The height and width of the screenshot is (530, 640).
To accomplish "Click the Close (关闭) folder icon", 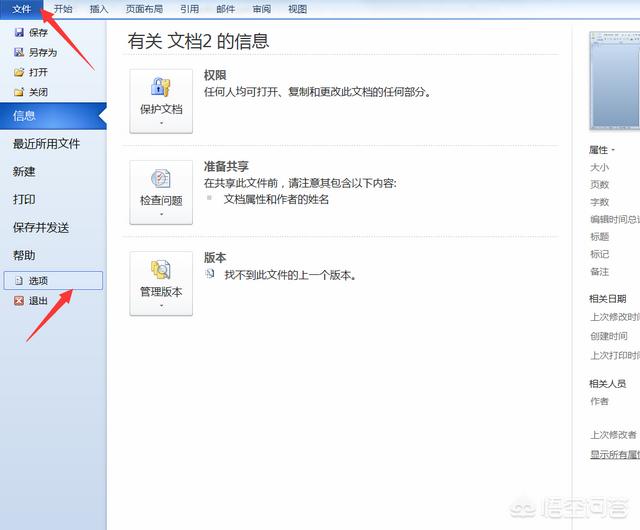I will (19, 92).
